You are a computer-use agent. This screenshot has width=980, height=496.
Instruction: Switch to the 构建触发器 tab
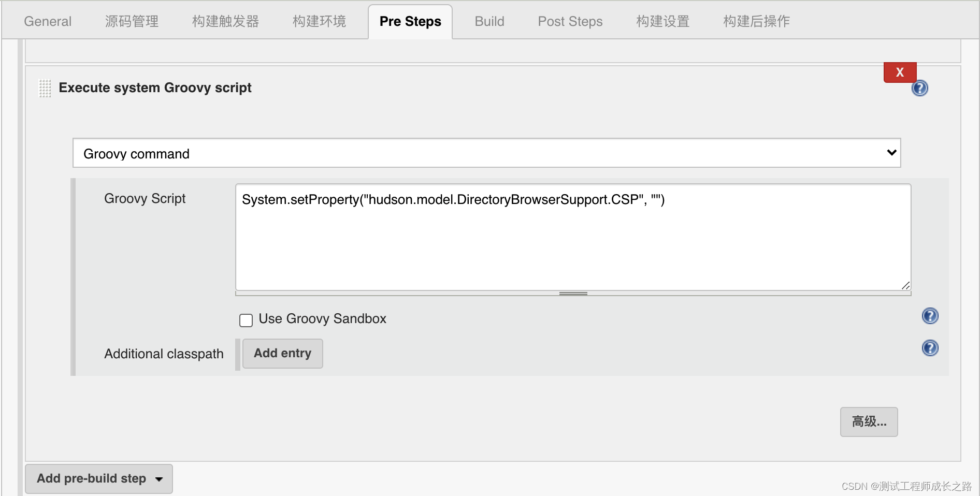225,21
